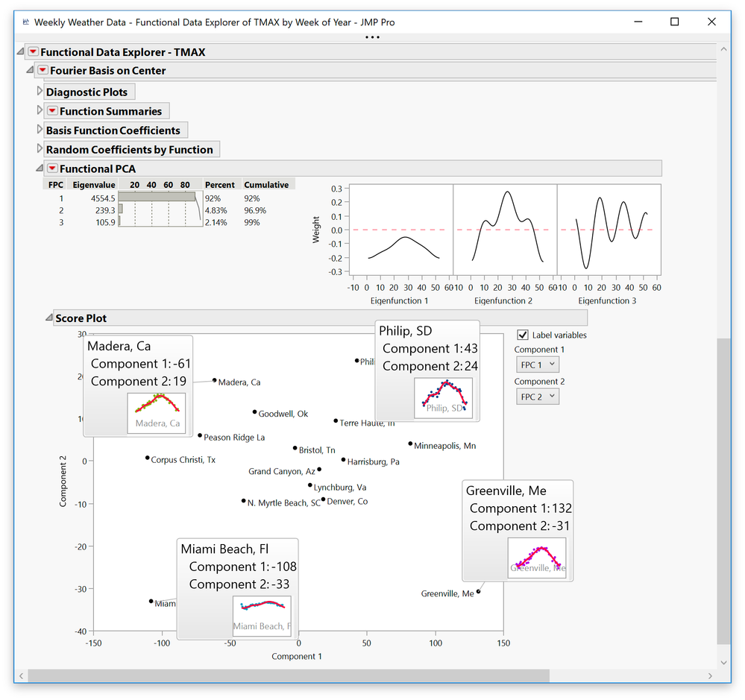Collapse the Functional Data Explorer outline
The width and height of the screenshot is (745, 700).
click(20, 51)
